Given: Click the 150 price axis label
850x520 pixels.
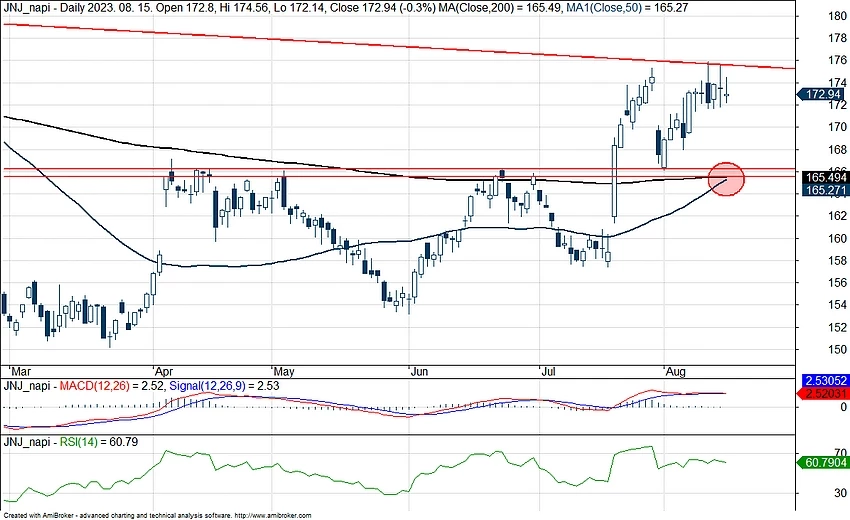Looking at the screenshot, I should (838, 350).
